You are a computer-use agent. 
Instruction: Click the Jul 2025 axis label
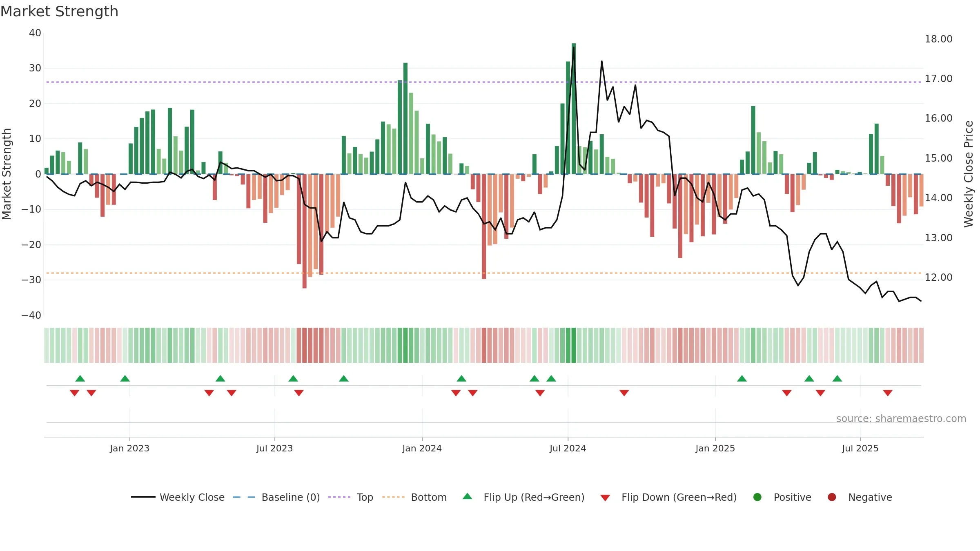click(x=860, y=448)
